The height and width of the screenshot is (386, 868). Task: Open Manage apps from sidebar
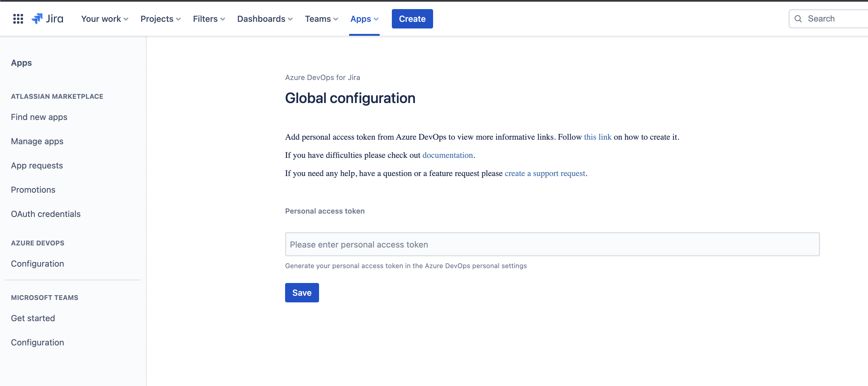click(37, 141)
